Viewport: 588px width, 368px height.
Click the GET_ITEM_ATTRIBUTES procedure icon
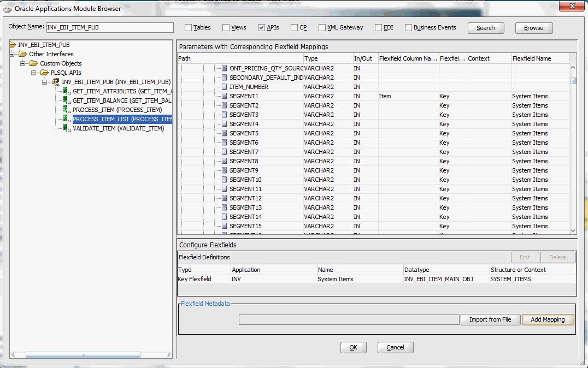67,91
